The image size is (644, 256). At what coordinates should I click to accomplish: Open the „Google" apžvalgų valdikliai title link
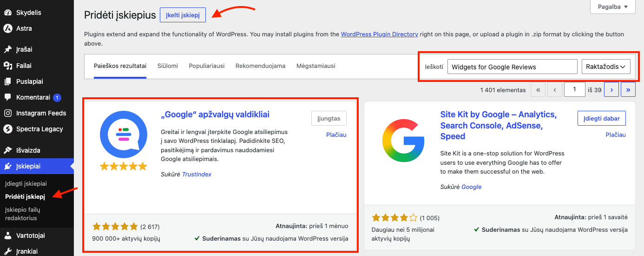click(215, 115)
